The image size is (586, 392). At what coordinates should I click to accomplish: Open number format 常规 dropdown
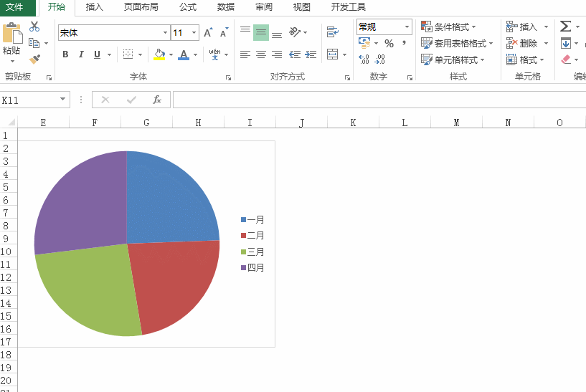[407, 27]
